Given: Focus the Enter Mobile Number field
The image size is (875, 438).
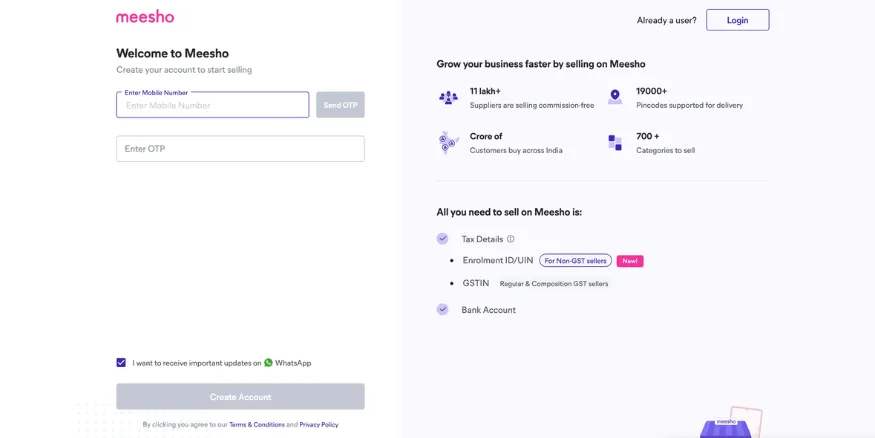Looking at the screenshot, I should [x=213, y=105].
